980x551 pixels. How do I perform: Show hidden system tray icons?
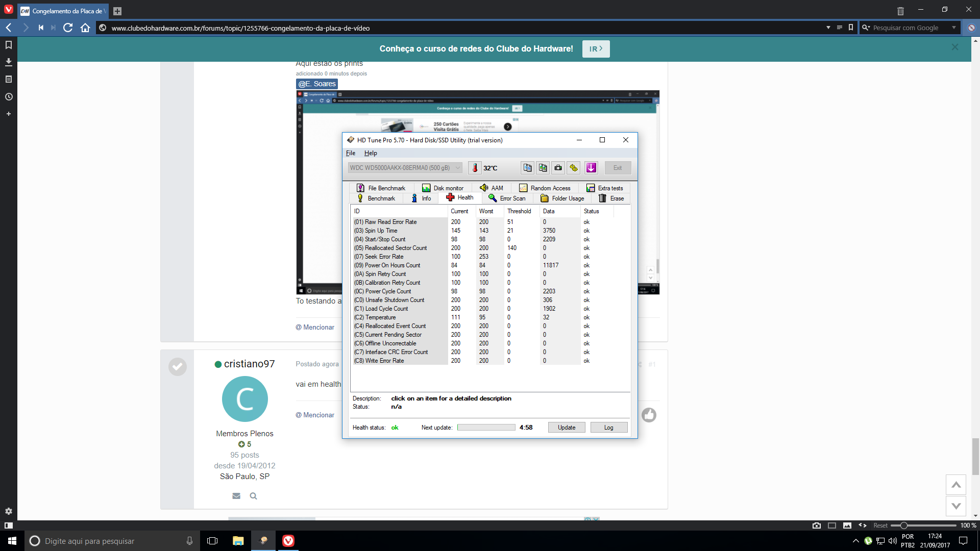click(855, 541)
